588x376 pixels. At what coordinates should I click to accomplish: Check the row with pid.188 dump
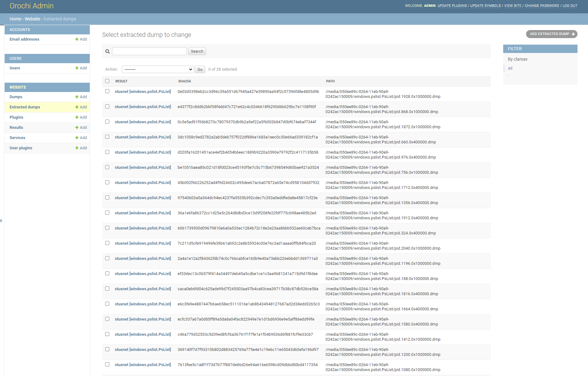[107, 273]
